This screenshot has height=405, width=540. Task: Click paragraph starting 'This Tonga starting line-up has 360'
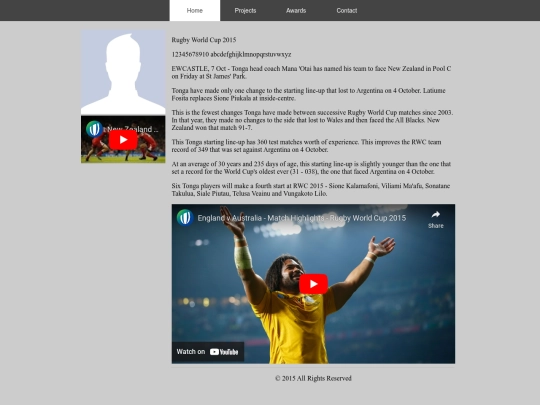click(x=307, y=146)
